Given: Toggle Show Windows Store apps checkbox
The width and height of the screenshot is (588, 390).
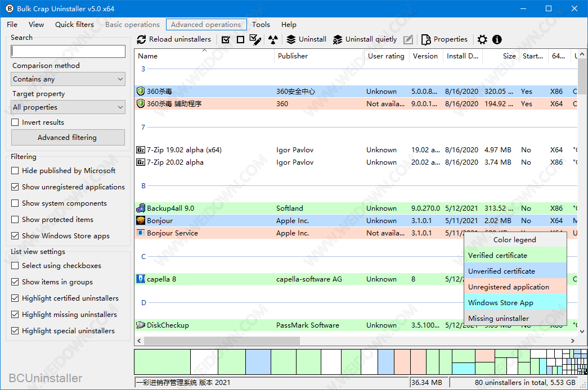Looking at the screenshot, I should (x=16, y=236).
